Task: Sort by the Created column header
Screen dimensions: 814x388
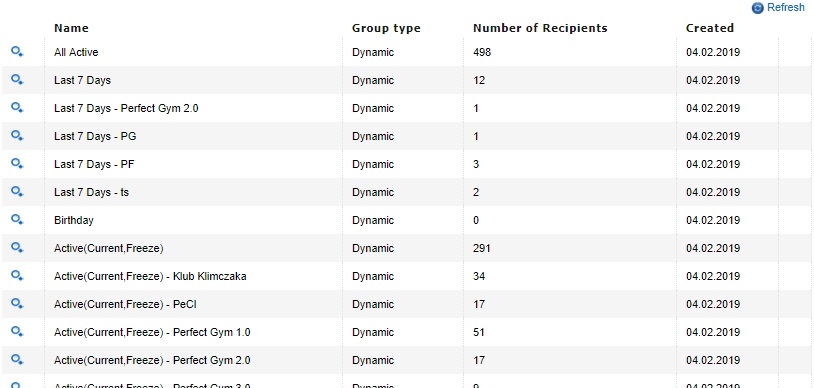Action: 710,28
